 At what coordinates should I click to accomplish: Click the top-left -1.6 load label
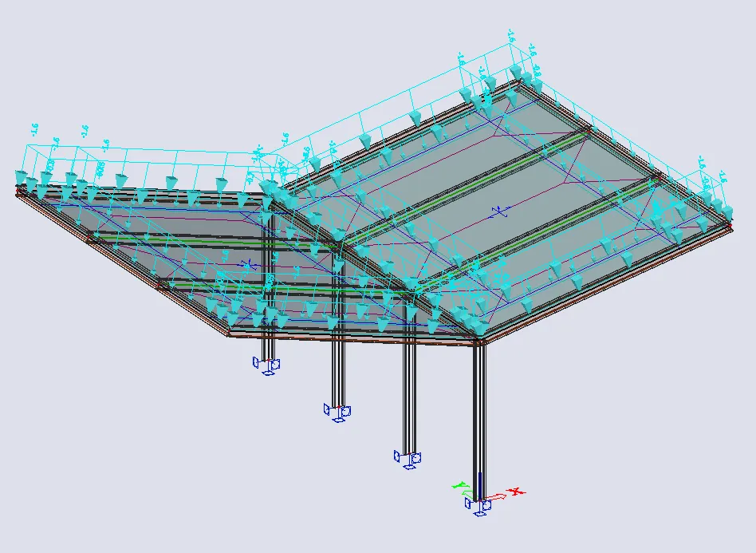point(34,128)
